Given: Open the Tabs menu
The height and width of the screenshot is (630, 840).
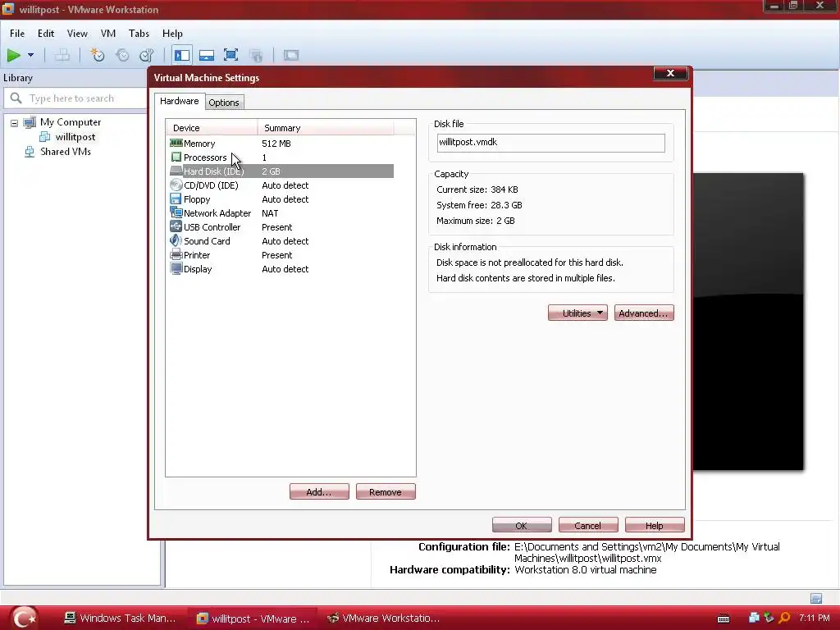Looking at the screenshot, I should click(139, 33).
